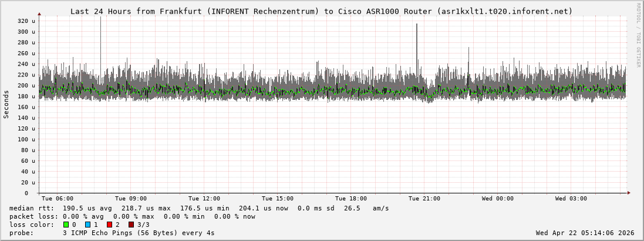Screen dimensions: 644x241
Task: Click the red arrow atop the y-axis
Action: click(x=39, y=14)
